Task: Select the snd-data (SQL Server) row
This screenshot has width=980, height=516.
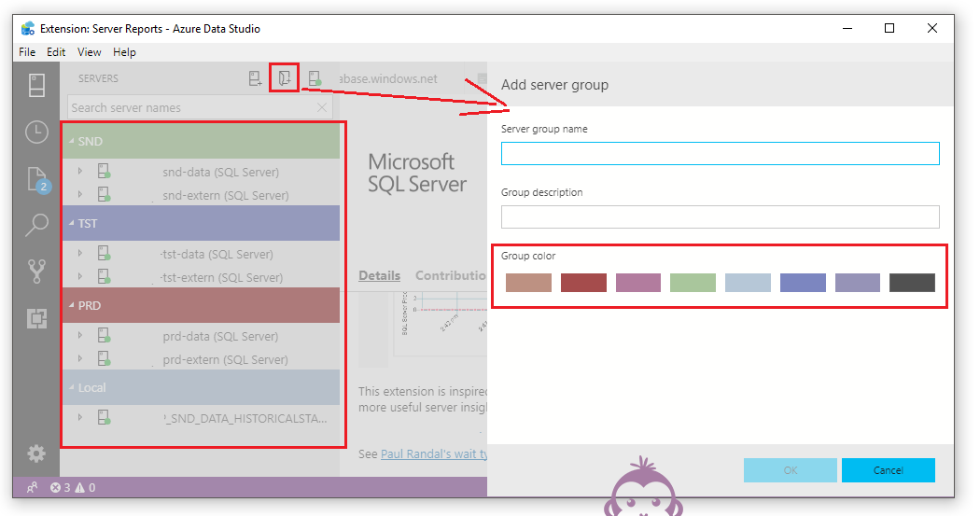Action: coord(202,171)
